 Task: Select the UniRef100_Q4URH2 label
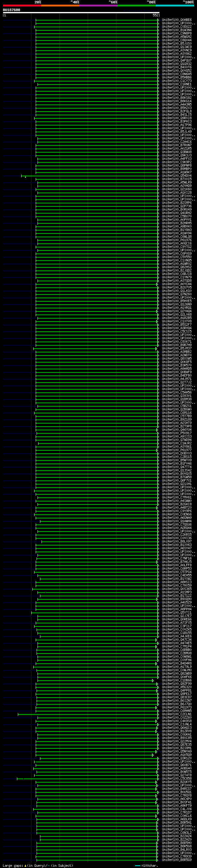(x=177, y=213)
